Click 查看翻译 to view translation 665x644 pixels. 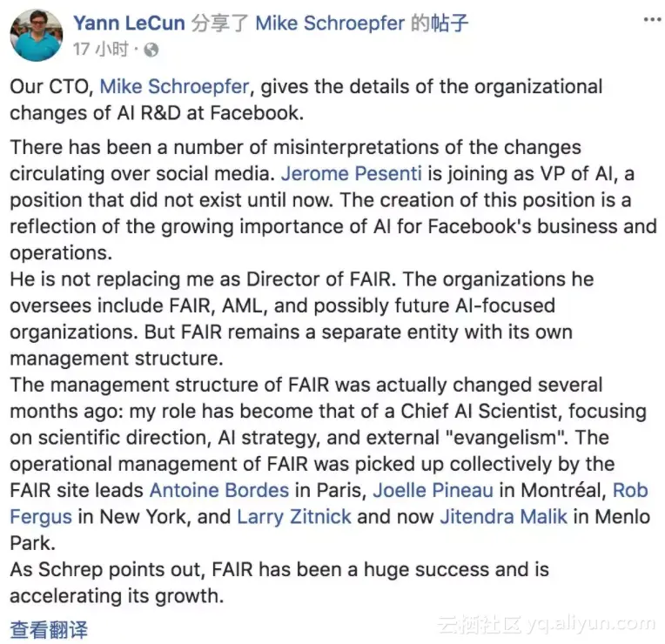click(49, 628)
